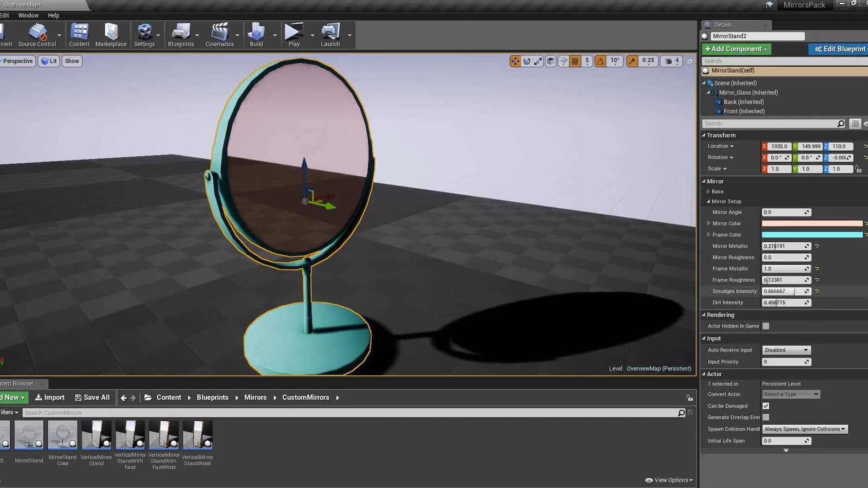This screenshot has height=488, width=868.
Task: Uncheck the Can be Damaged checkbox
Action: (x=765, y=406)
